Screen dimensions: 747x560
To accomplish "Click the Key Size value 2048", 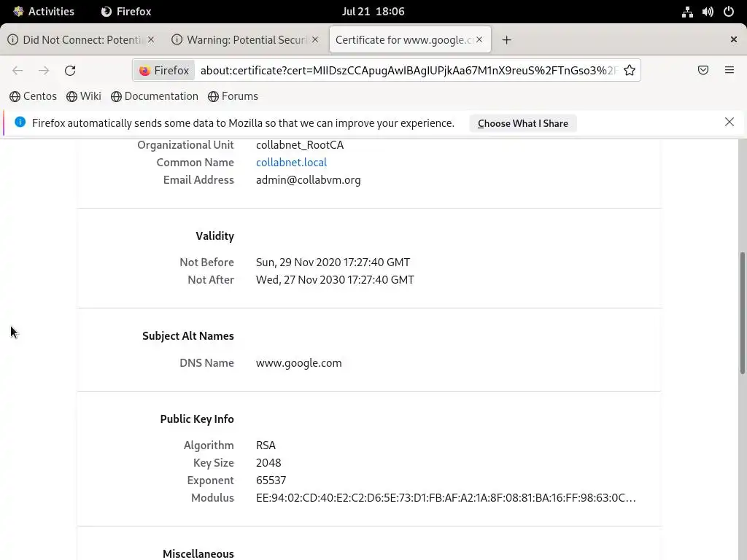I will click(268, 463).
